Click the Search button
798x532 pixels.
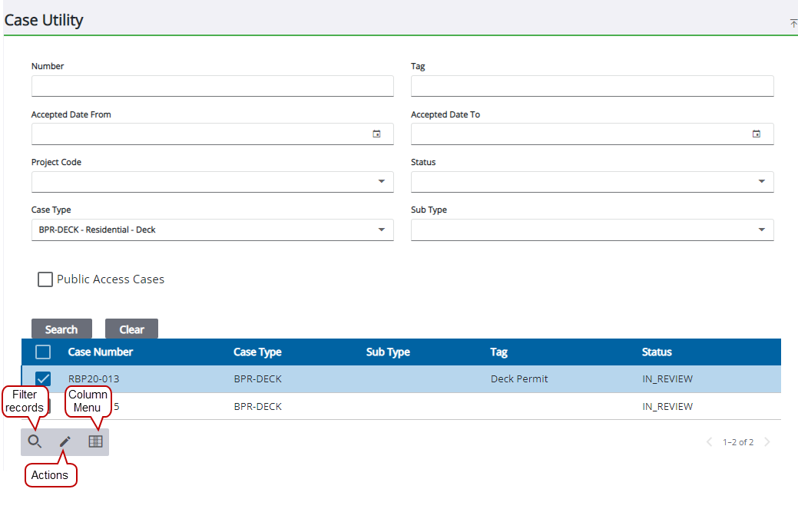[x=61, y=329]
